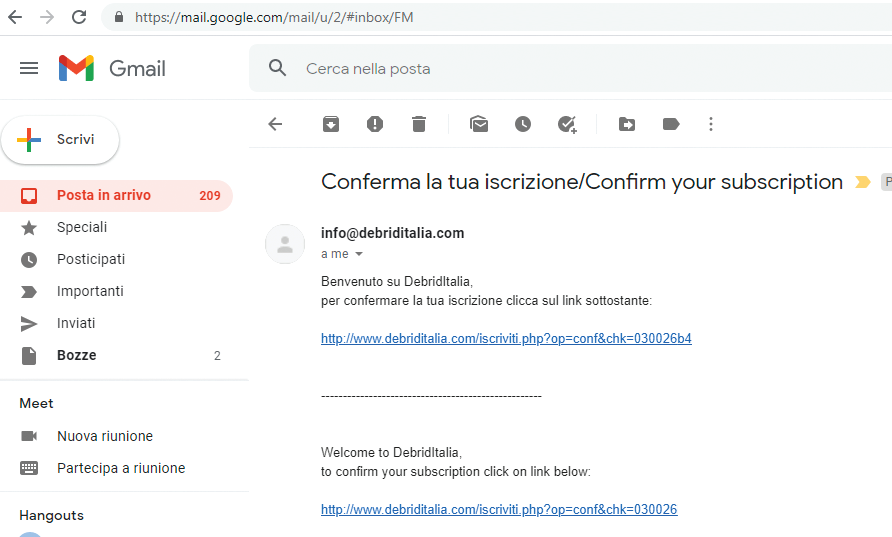Report this email as spam
The height and width of the screenshot is (537, 892).
[375, 124]
